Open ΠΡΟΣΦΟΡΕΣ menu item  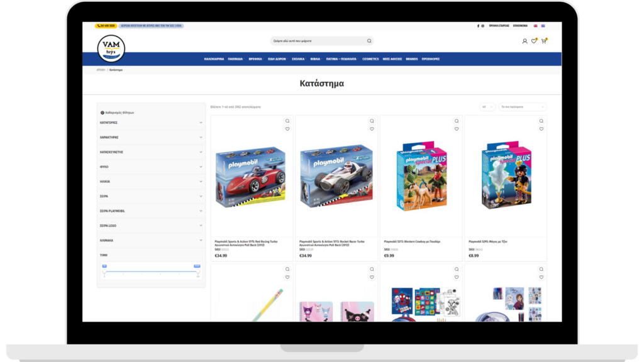pyautogui.click(x=430, y=59)
